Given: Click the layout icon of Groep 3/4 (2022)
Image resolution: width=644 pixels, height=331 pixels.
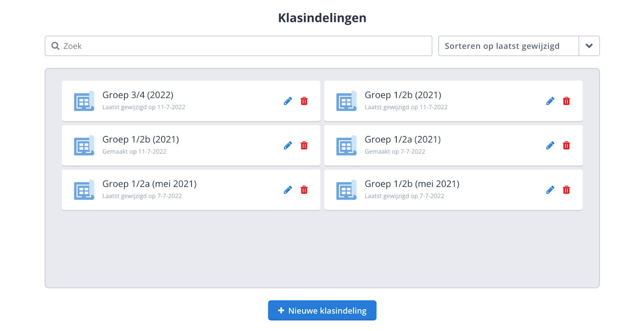Looking at the screenshot, I should (x=84, y=101).
